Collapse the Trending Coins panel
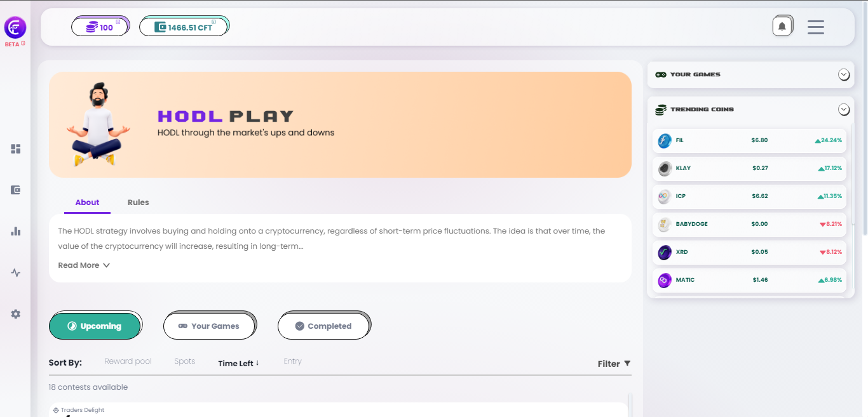 tap(844, 109)
